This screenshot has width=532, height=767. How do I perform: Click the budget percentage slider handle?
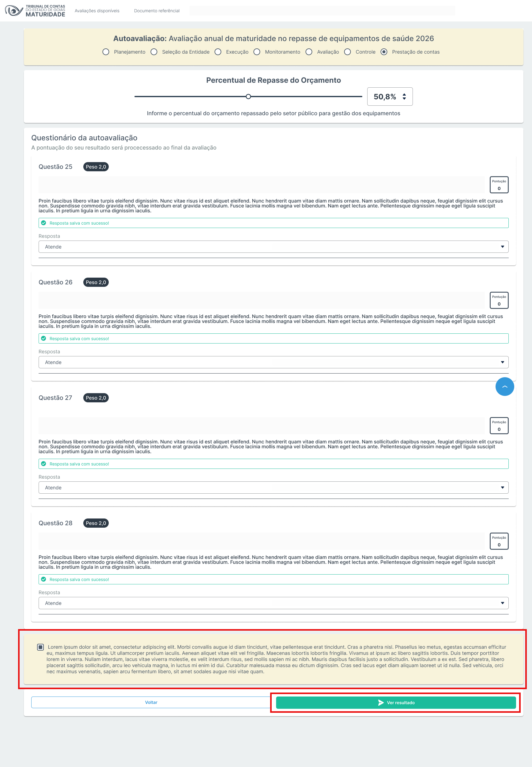click(248, 97)
